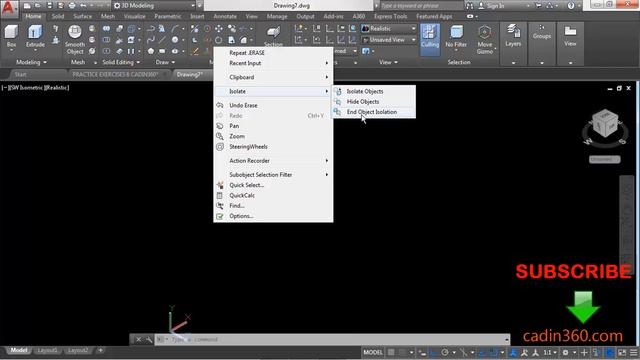Click the Save icon in quick access toolbar
640x360 pixels.
pyautogui.click(x=49, y=6)
